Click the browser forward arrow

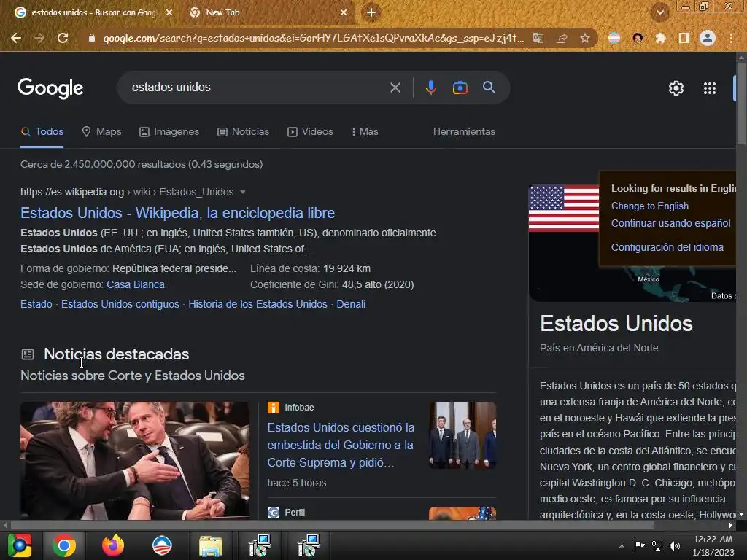[x=39, y=38]
